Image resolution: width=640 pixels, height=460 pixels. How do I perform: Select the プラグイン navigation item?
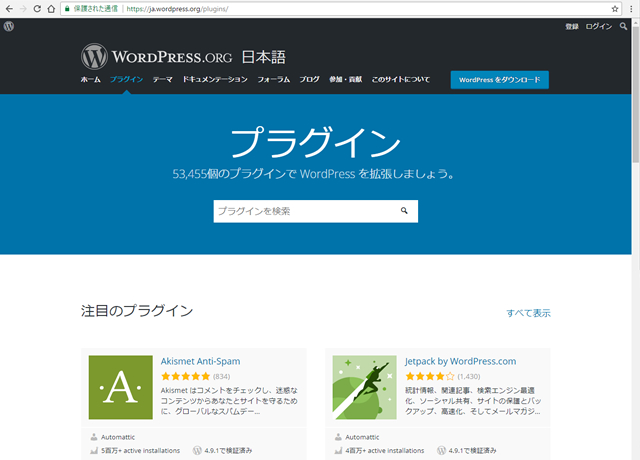pos(127,80)
